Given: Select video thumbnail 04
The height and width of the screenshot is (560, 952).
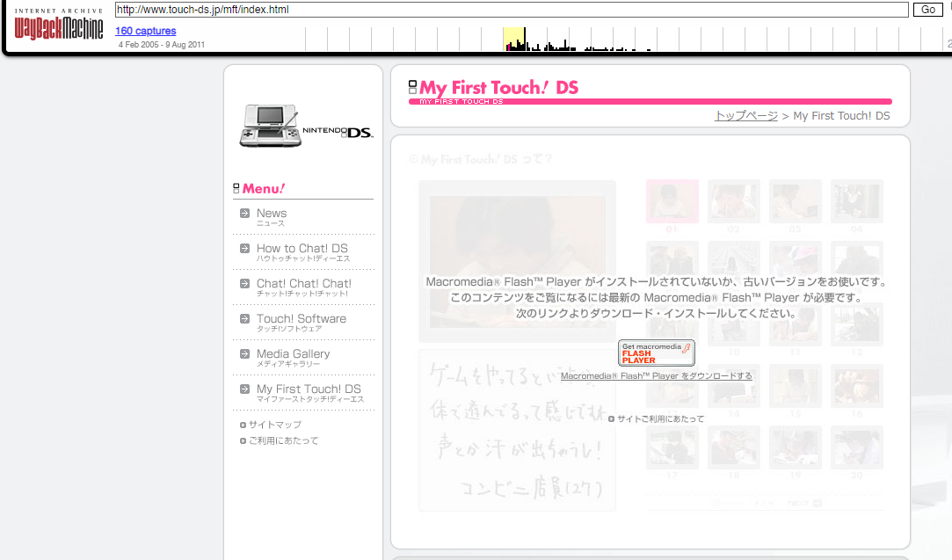Looking at the screenshot, I should tap(857, 201).
